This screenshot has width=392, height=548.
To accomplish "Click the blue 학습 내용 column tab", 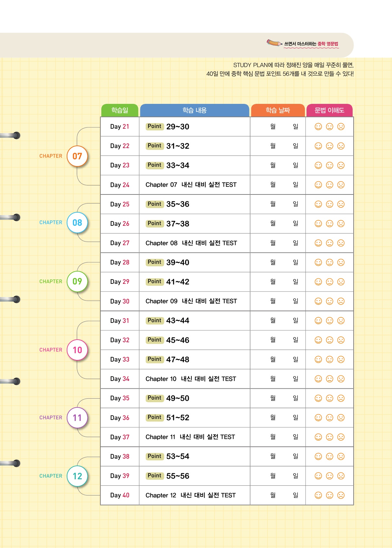I will 195,110.
